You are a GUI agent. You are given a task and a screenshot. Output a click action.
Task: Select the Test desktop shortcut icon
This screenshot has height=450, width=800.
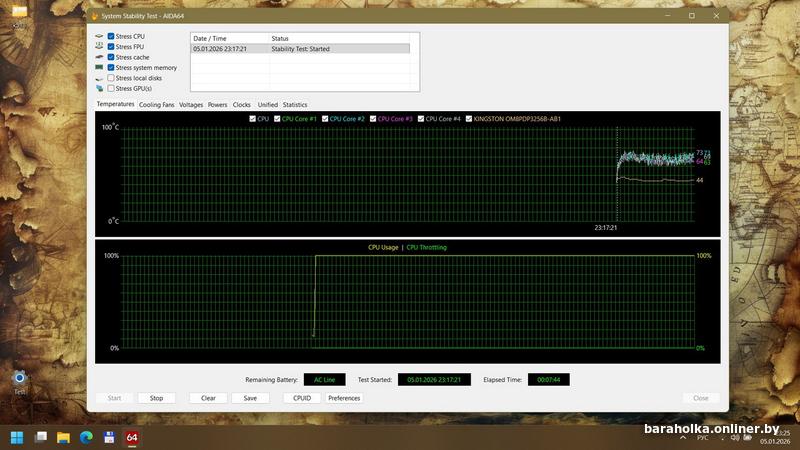pos(19,378)
